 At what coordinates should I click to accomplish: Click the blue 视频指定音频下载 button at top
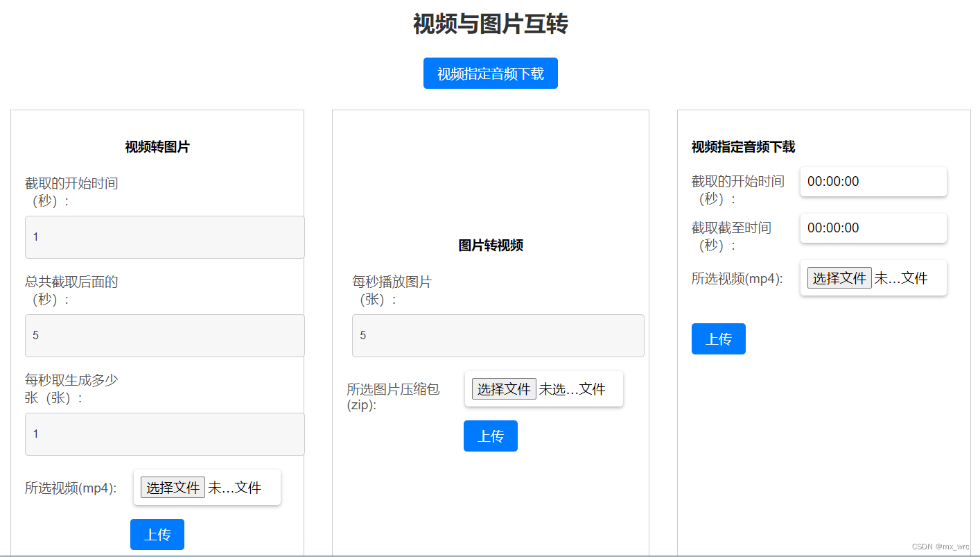point(490,73)
